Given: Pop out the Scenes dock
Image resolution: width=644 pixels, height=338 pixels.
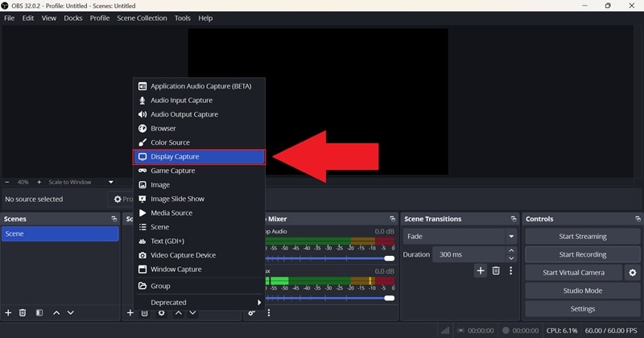Looking at the screenshot, I should (x=114, y=219).
